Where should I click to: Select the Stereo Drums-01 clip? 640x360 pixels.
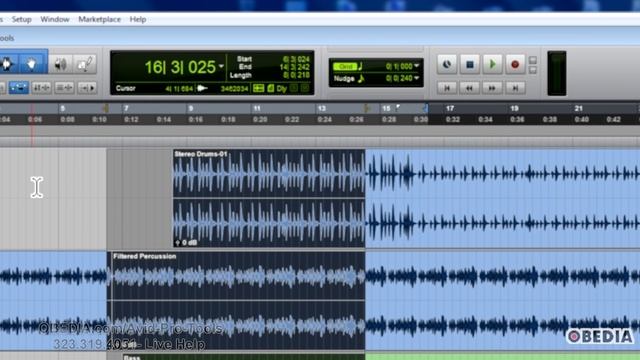pos(269,198)
